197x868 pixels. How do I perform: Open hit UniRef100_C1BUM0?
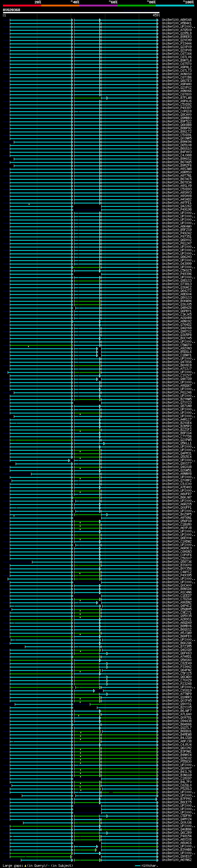pyautogui.click(x=177, y=525)
